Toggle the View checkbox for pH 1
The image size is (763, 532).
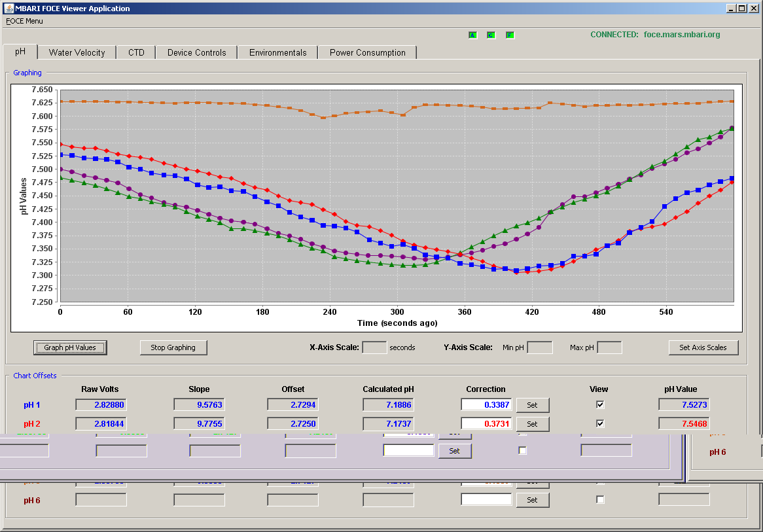[600, 404]
